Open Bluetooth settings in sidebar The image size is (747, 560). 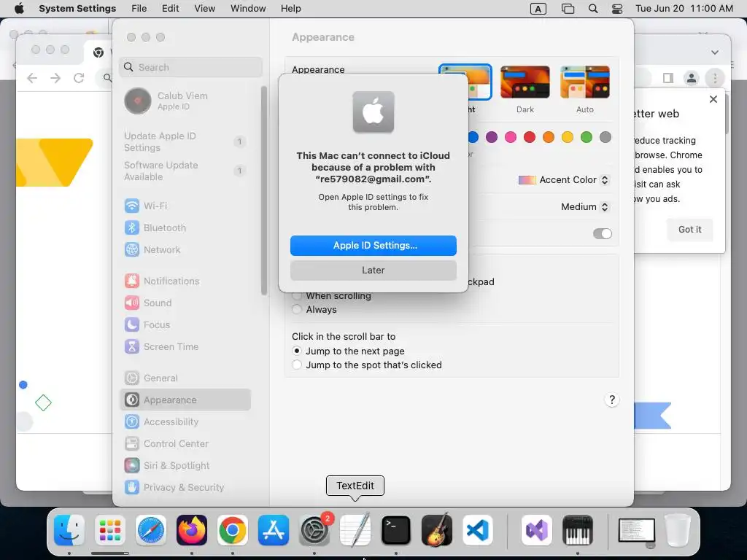(185, 227)
